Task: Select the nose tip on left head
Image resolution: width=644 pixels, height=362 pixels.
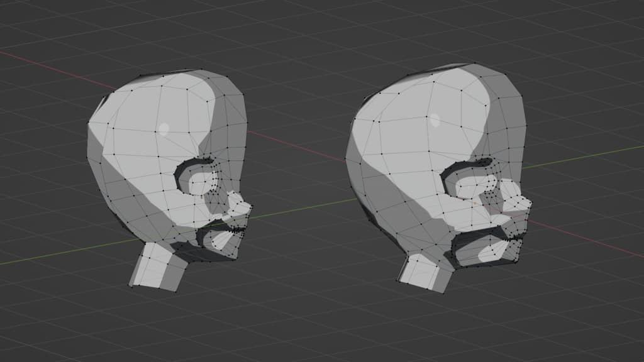Action: coord(248,206)
